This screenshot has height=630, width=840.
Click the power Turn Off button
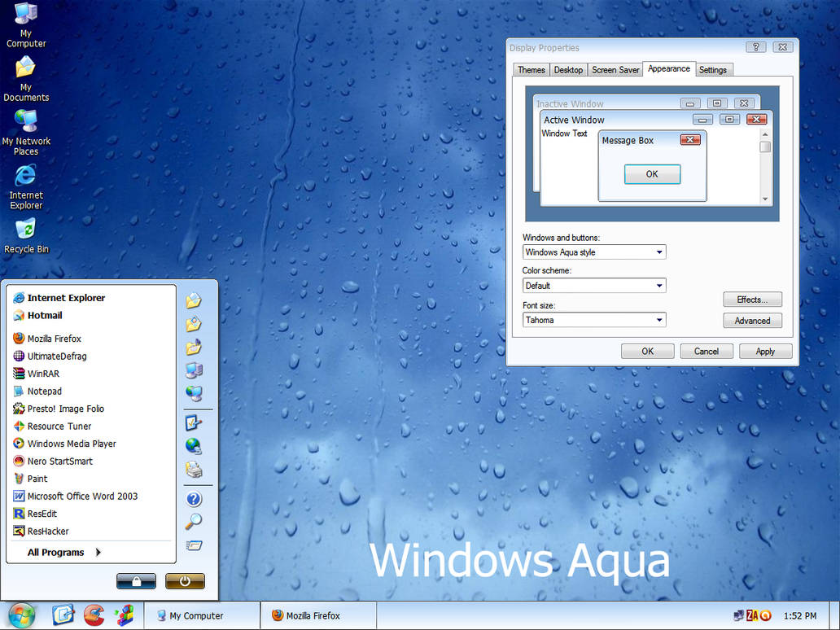pos(185,581)
